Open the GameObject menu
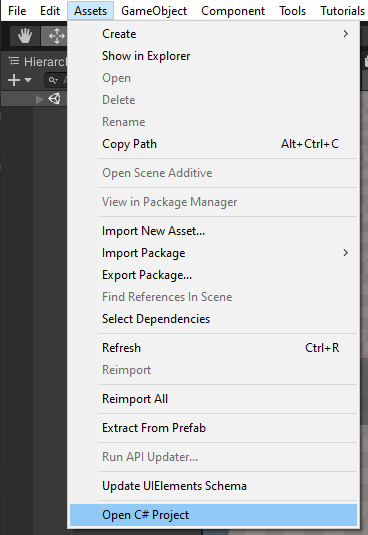This screenshot has width=368, height=535. pos(154,11)
